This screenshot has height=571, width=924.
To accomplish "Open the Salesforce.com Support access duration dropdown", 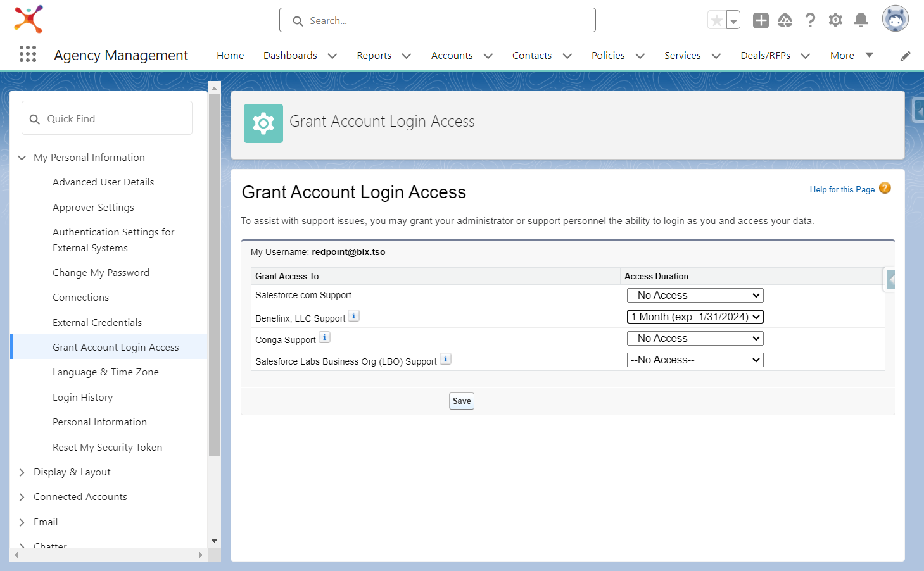I will (695, 296).
